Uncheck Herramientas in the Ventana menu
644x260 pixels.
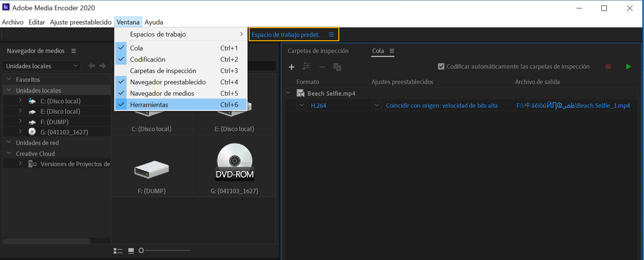(149, 105)
